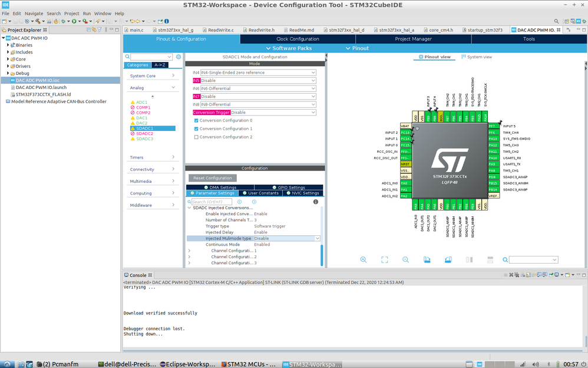The width and height of the screenshot is (588, 368).
Task: Click Collapse All icon in Project Explorer
Action: (x=88, y=29)
